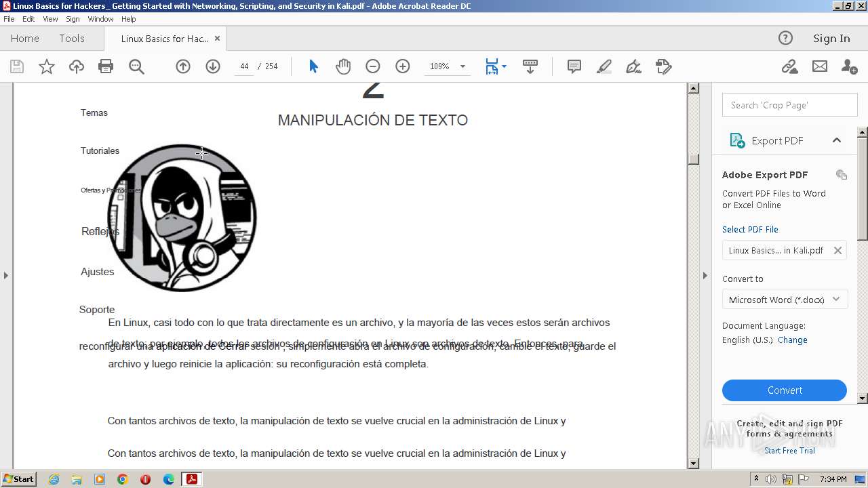The width and height of the screenshot is (868, 488).
Task: Click the Export PDF panel icon
Action: pyautogui.click(x=737, y=140)
